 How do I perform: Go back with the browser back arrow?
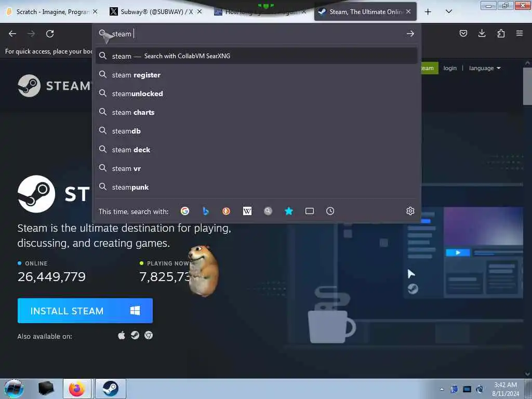tap(12, 34)
